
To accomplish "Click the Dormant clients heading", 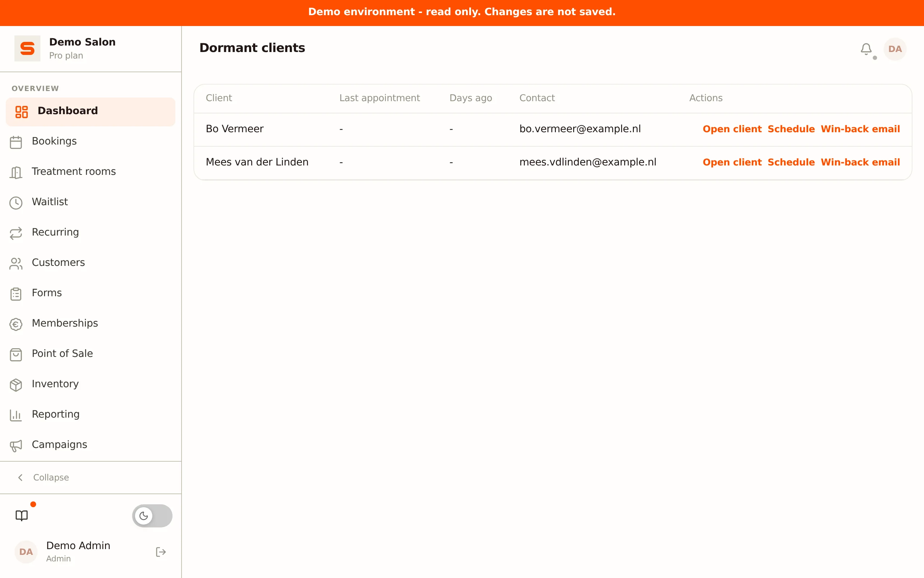I will [x=252, y=48].
